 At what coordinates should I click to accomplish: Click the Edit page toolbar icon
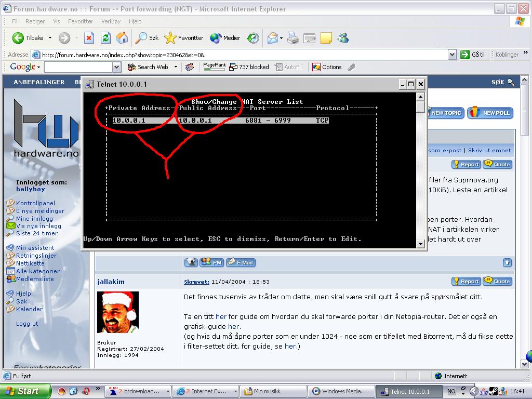pyautogui.click(x=310, y=37)
